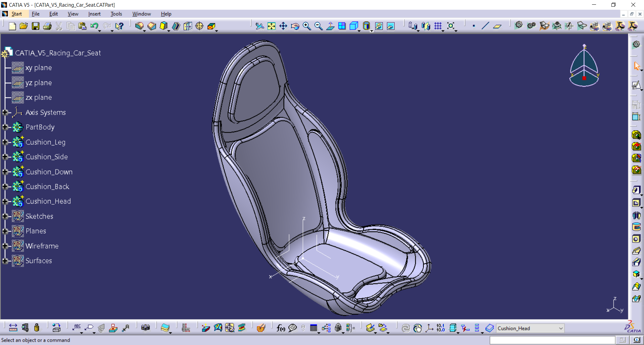Open the Edit menu
The image size is (644, 345).
click(x=53, y=14)
